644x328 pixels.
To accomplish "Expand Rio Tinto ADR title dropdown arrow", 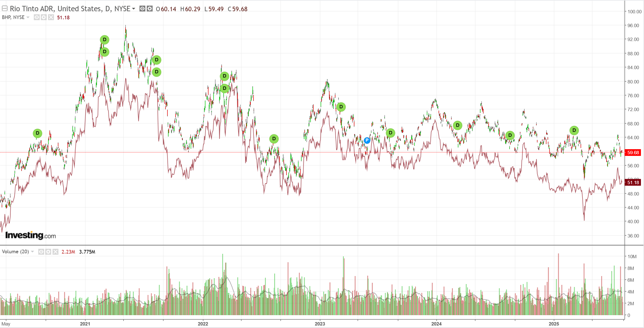I will click(x=134, y=9).
